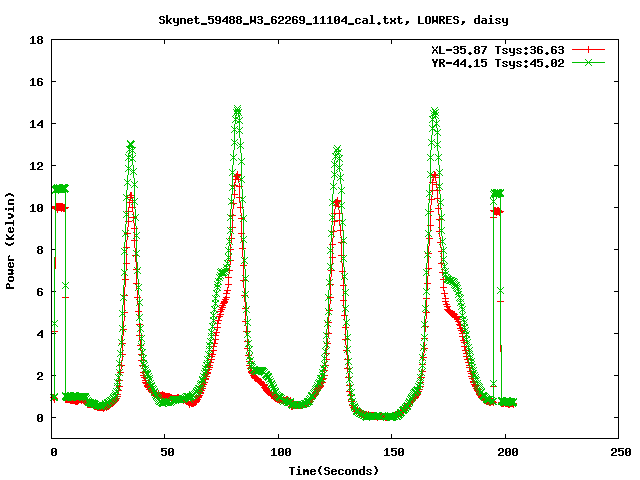This screenshot has height=480, width=640.
Task: Click the x-axis tick label 100
Action: [279, 452]
